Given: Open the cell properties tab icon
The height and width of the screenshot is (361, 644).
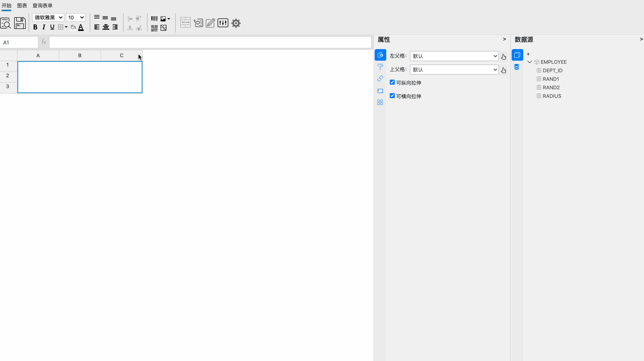Looking at the screenshot, I should [x=380, y=55].
